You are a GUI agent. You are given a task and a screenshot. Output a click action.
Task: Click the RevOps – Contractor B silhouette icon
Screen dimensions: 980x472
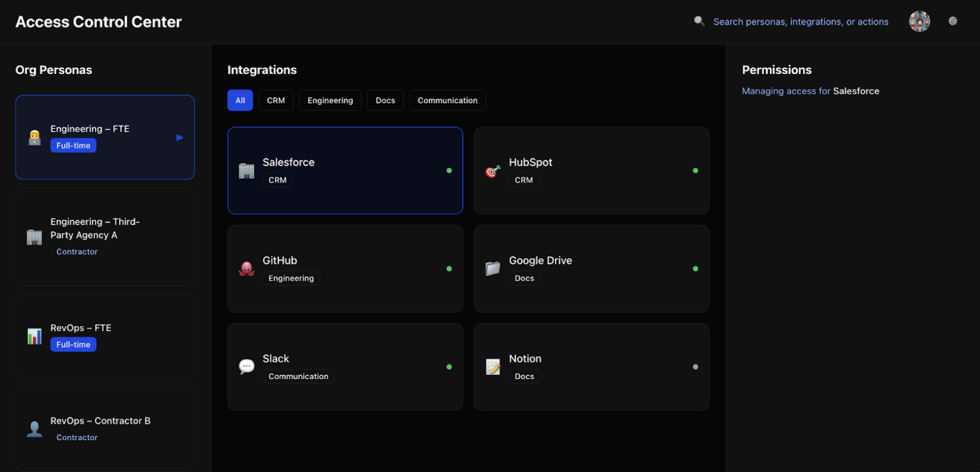(x=35, y=429)
